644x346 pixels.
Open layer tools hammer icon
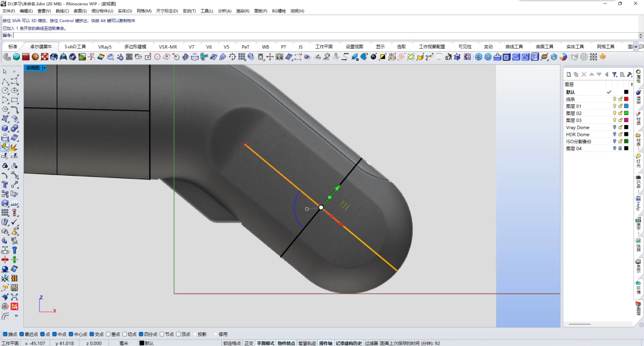(629, 74)
